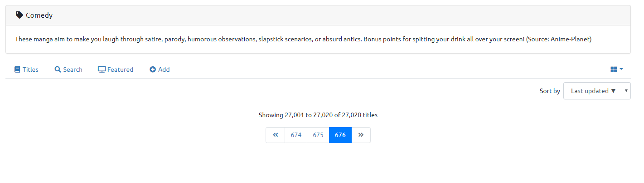Go to page 674
This screenshot has width=644, height=183.
pyautogui.click(x=296, y=135)
